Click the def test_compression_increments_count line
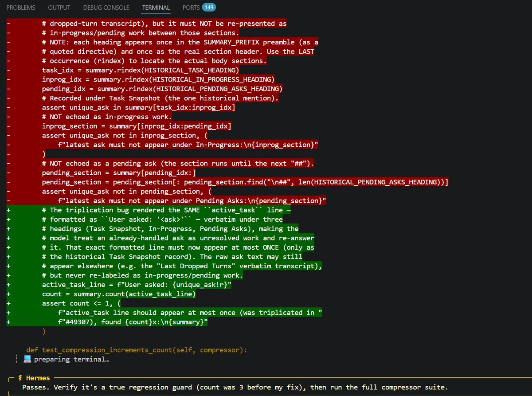 (x=136, y=350)
